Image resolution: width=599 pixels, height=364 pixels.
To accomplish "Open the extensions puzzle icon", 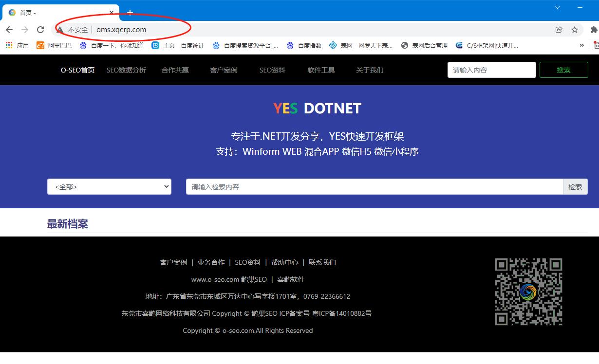I will (x=593, y=30).
